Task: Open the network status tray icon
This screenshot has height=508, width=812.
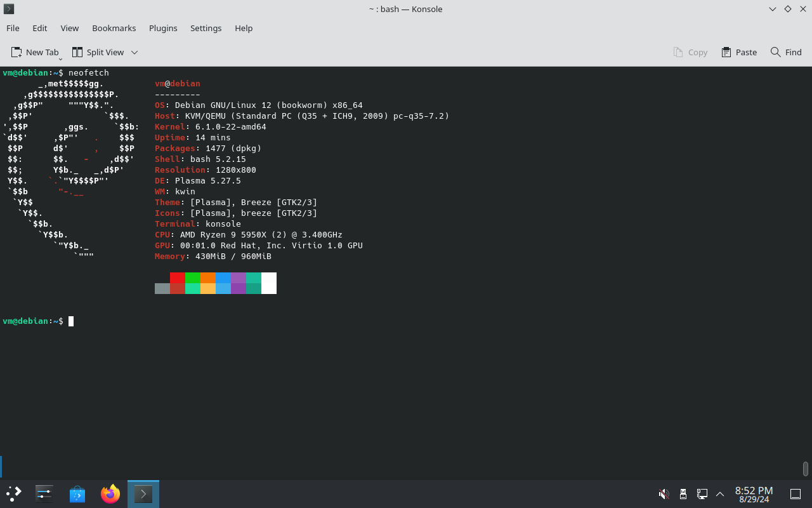Action: coord(702,493)
